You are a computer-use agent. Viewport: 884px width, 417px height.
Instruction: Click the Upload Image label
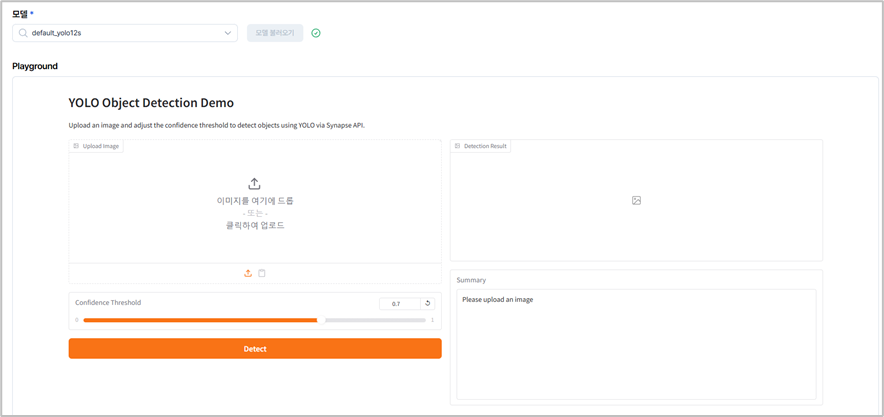pos(96,146)
